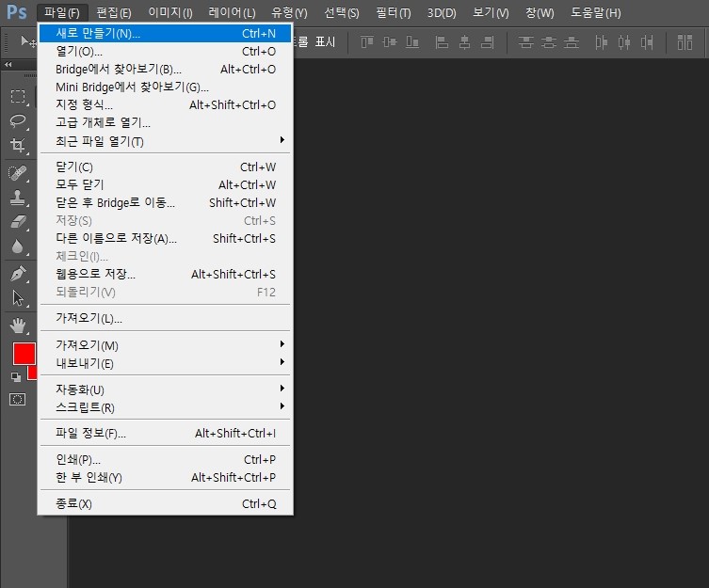Select the Lasso tool

18,120
